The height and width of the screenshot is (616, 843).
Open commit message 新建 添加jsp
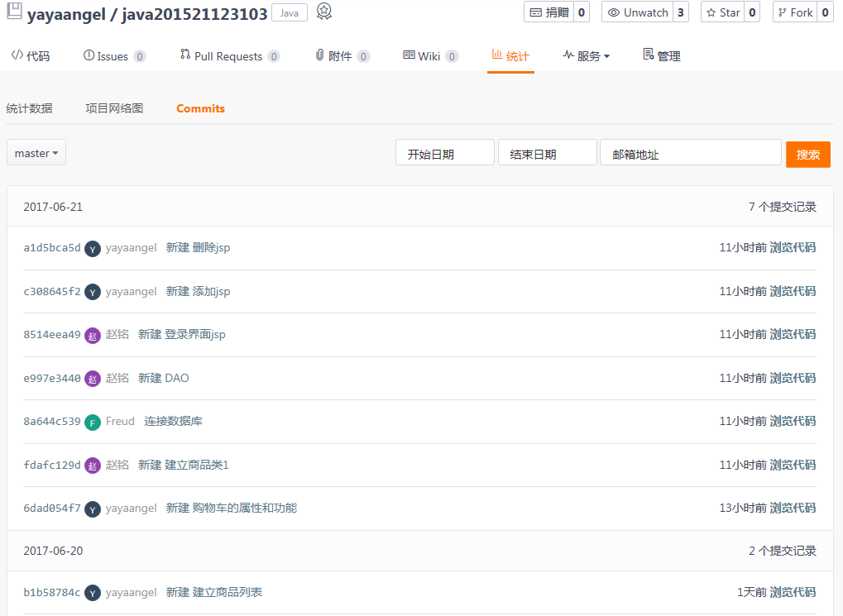click(x=198, y=291)
